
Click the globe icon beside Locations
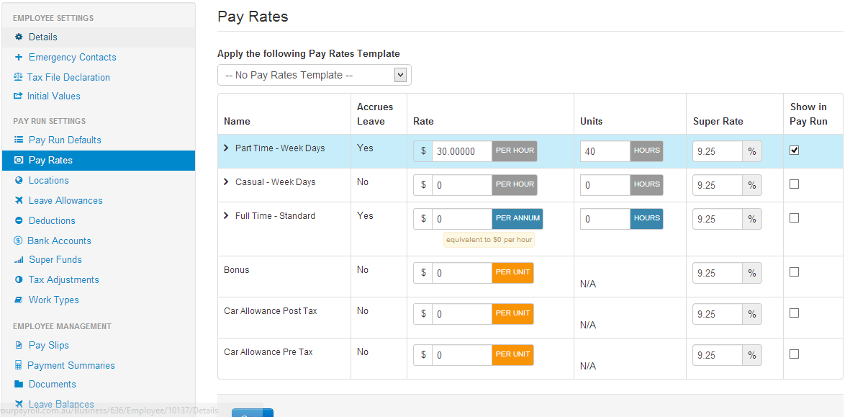pyautogui.click(x=19, y=181)
